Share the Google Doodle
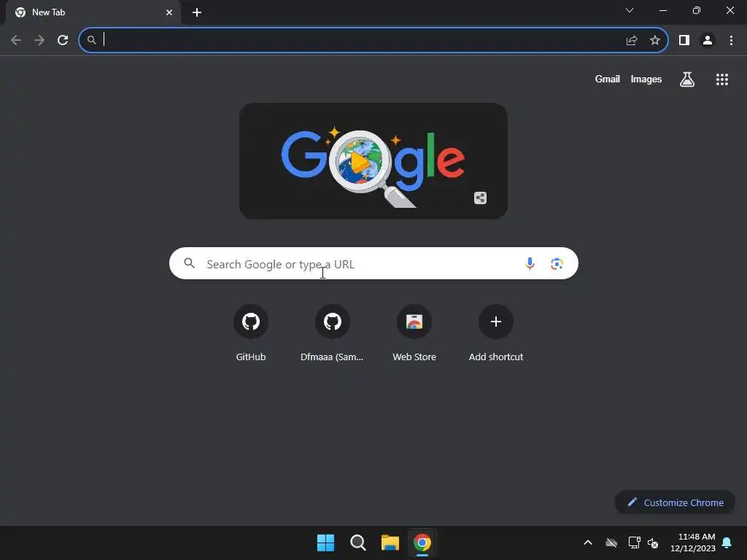 (480, 198)
